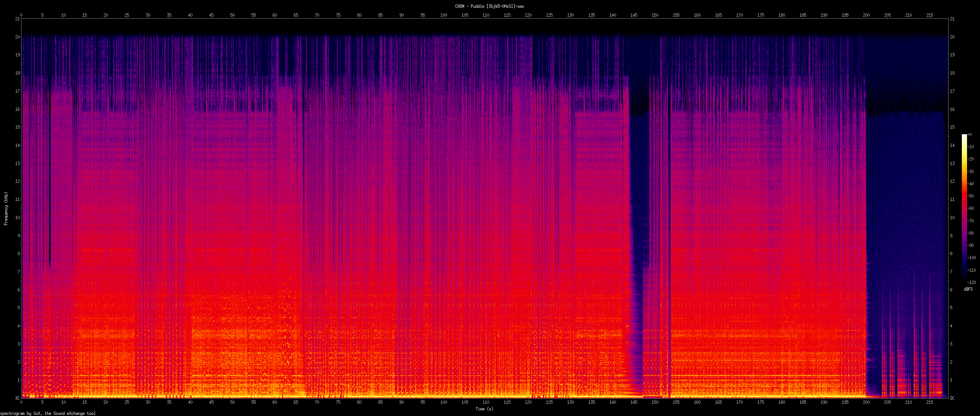Click the 0 second mark on the top time axis
The image size is (980, 416).
pyautogui.click(x=21, y=15)
